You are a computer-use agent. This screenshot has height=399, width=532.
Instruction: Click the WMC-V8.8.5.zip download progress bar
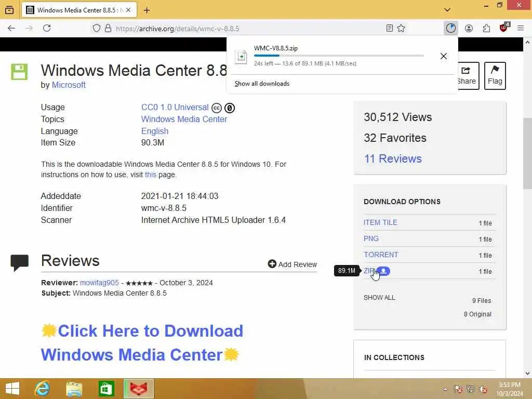coord(339,55)
